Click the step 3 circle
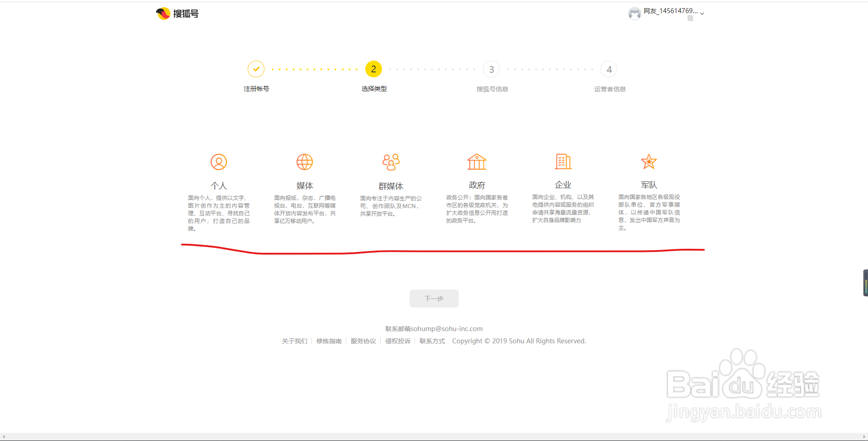 tap(491, 69)
